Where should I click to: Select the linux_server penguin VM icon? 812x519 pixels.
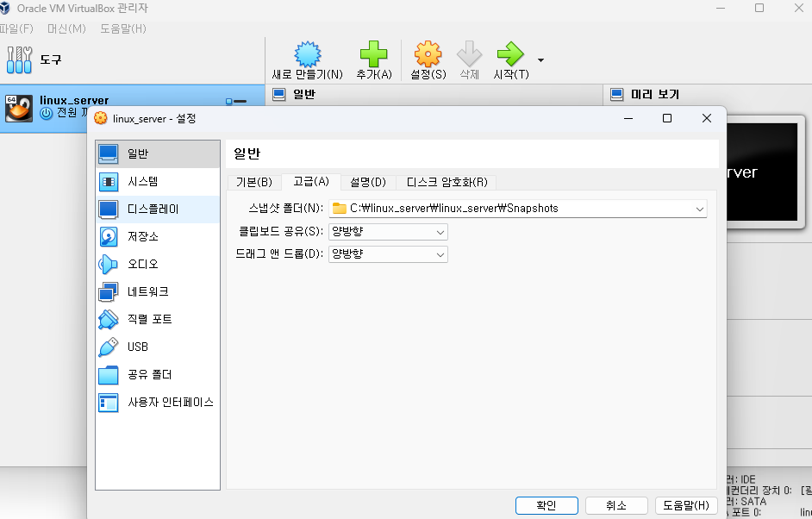tap(19, 109)
